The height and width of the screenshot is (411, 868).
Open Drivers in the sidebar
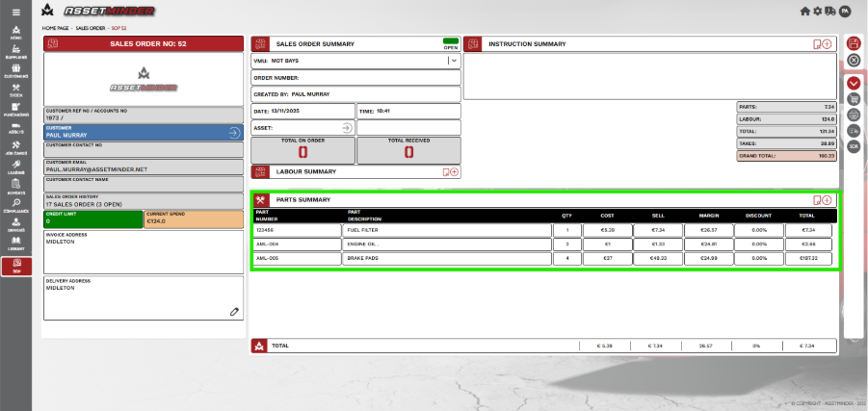(x=16, y=224)
